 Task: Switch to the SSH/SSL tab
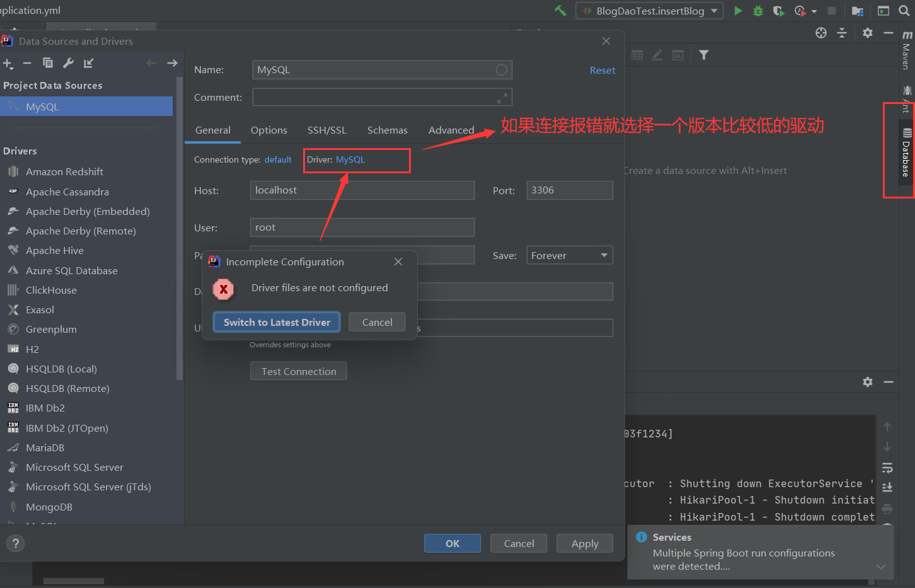pyautogui.click(x=327, y=130)
